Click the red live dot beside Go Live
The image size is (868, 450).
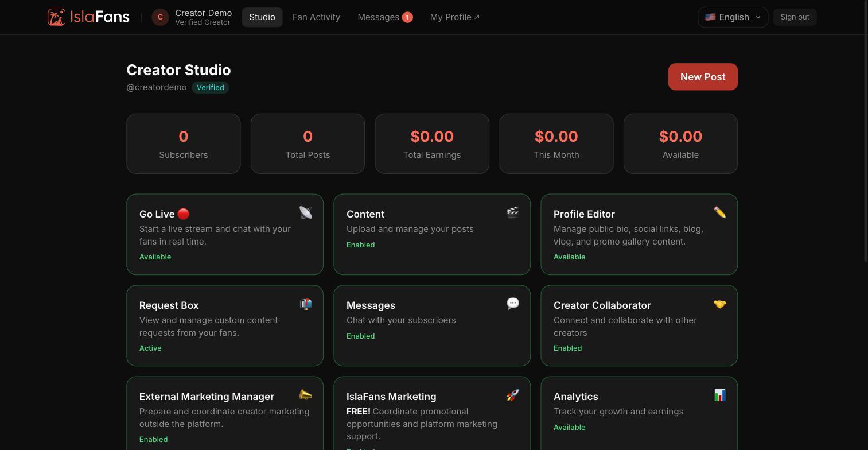(x=184, y=214)
